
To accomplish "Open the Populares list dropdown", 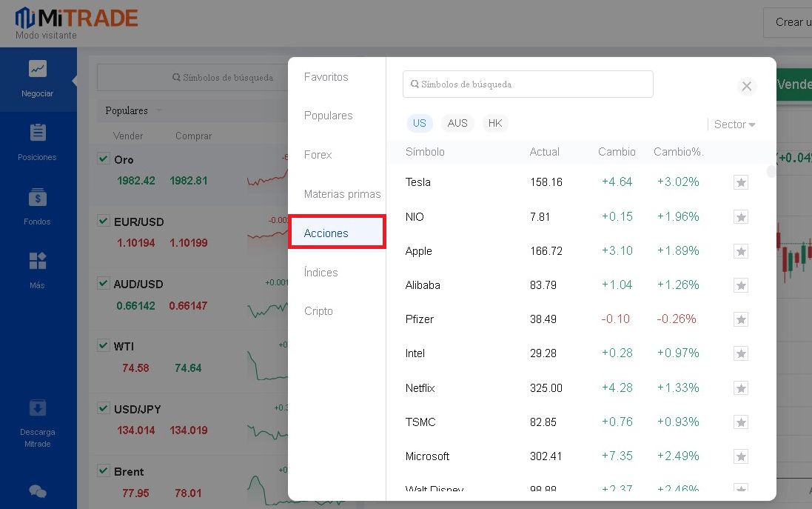I will pyautogui.click(x=134, y=110).
